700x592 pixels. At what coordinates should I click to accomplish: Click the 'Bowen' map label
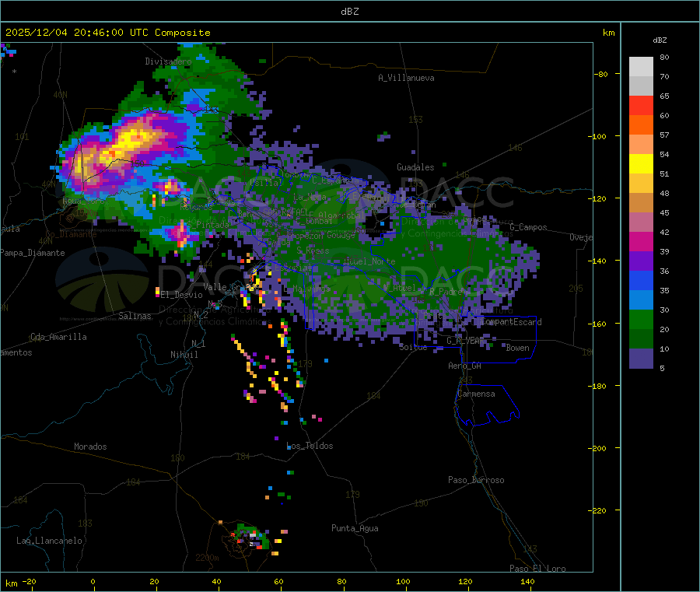pos(517,348)
